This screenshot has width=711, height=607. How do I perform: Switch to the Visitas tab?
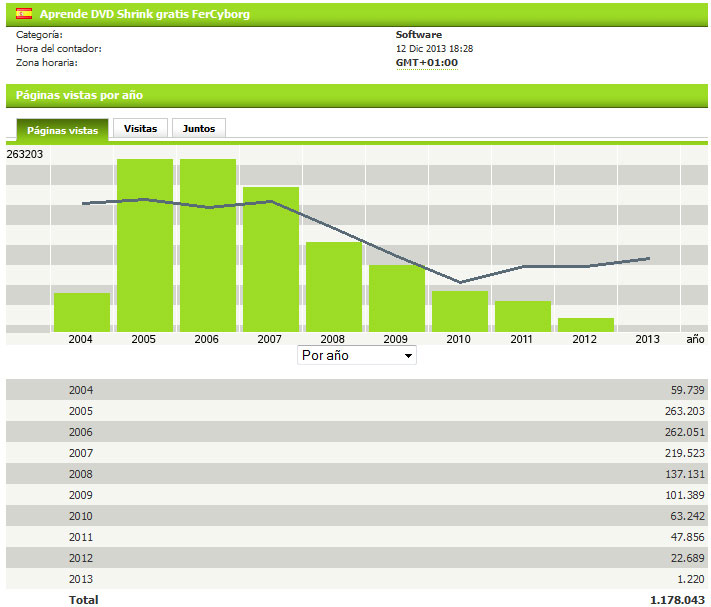140,128
